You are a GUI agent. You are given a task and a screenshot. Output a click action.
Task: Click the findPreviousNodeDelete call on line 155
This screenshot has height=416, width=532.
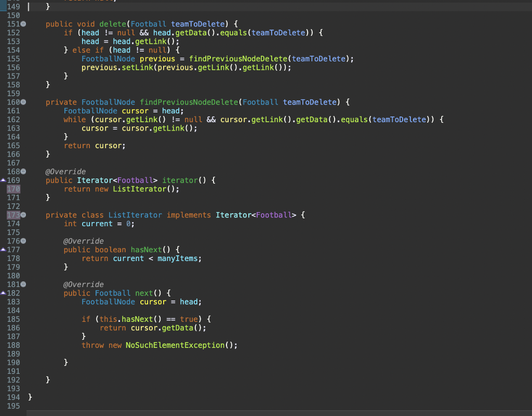(238, 58)
